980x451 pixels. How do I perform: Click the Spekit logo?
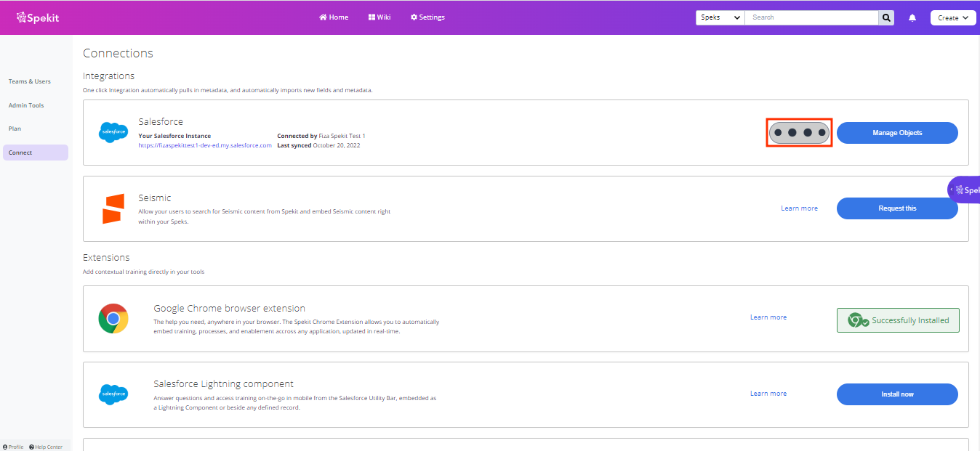(38, 17)
